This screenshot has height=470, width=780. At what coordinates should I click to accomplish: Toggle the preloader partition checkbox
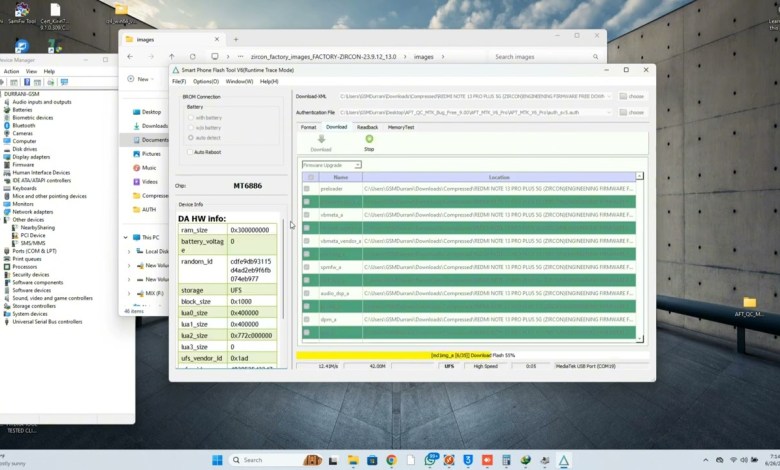(x=307, y=188)
